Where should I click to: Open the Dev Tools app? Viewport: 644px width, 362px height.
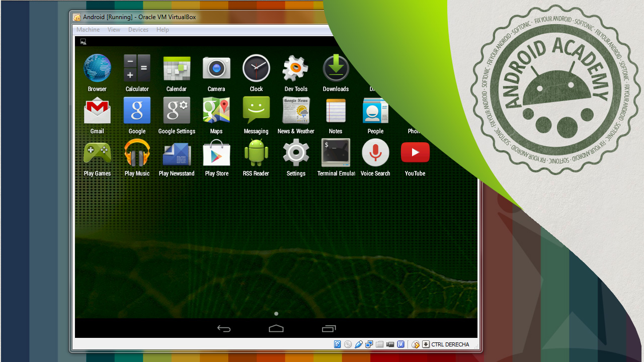point(296,69)
